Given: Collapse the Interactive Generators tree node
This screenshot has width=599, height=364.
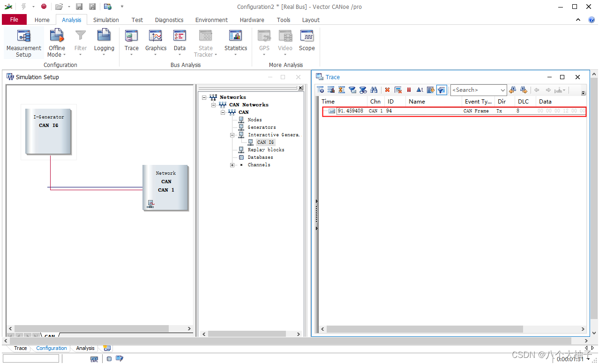Looking at the screenshot, I should 232,135.
